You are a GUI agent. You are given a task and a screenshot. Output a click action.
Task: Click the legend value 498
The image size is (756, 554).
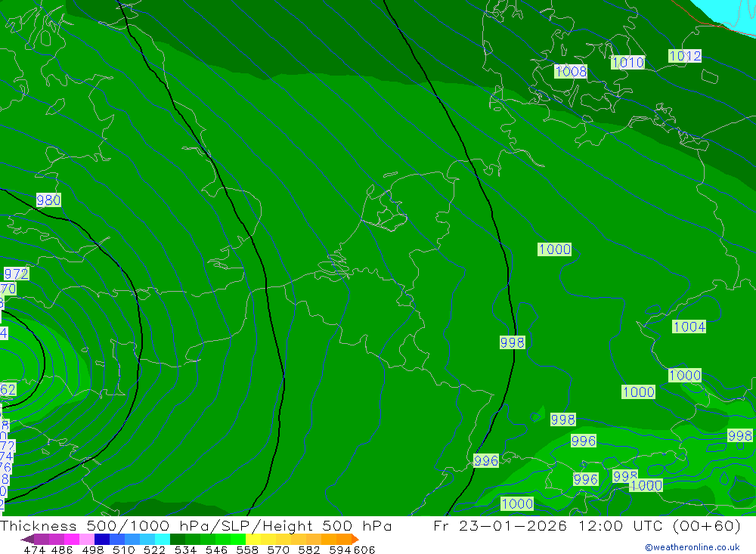pos(92,549)
